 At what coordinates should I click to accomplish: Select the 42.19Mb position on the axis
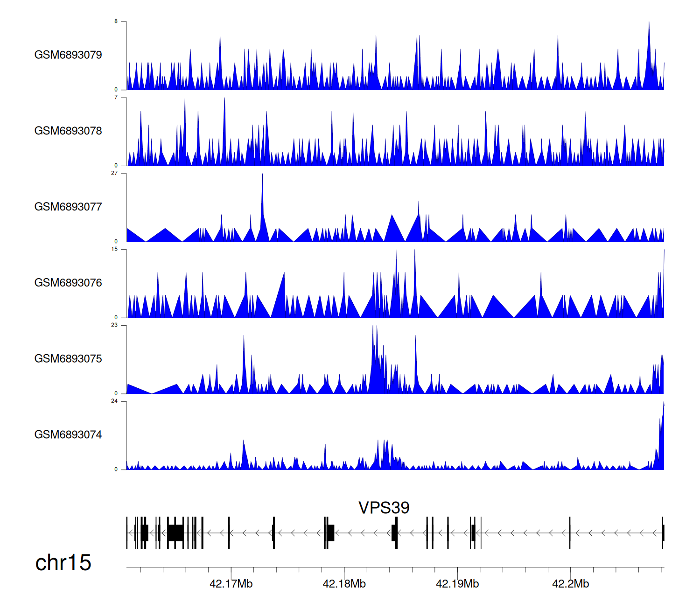(x=457, y=584)
